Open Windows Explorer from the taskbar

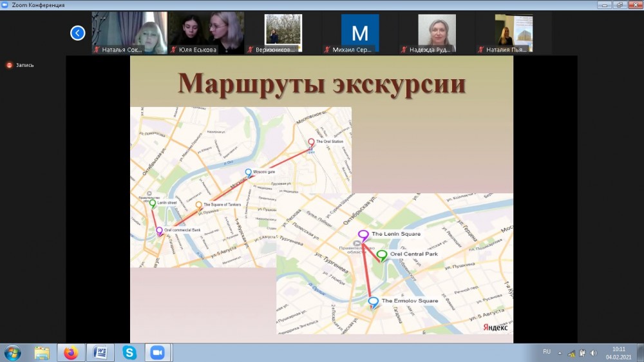tap(42, 353)
